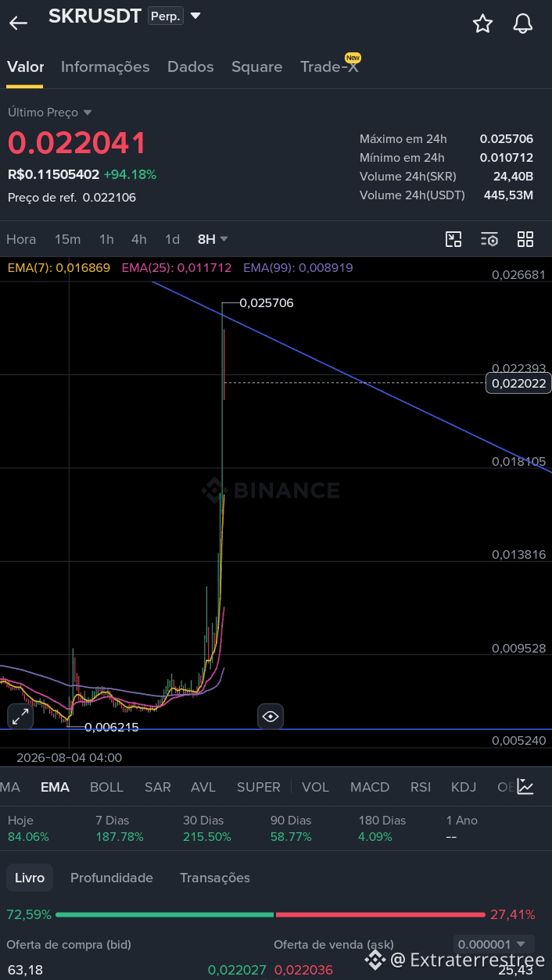Screen dimensions: 552x980
Task: Open the Profundidade tab
Action: click(x=112, y=878)
